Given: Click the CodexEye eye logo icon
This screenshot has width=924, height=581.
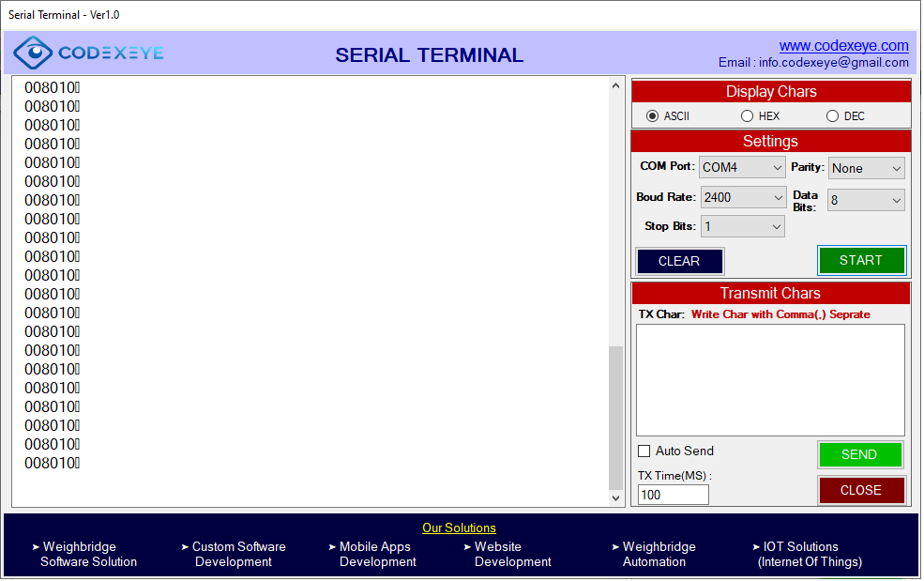Looking at the screenshot, I should [33, 54].
